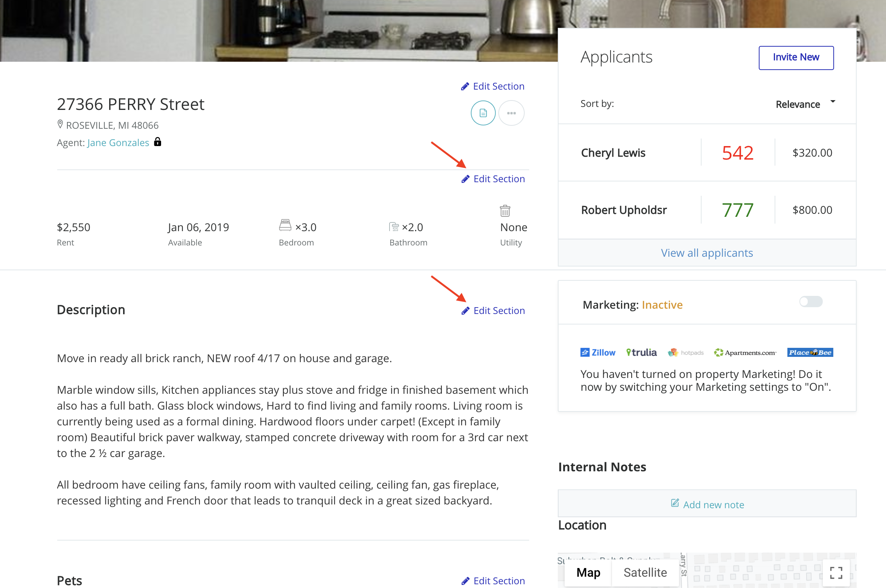
Task: Open the Sort by Relevance dropdown
Action: (x=798, y=104)
